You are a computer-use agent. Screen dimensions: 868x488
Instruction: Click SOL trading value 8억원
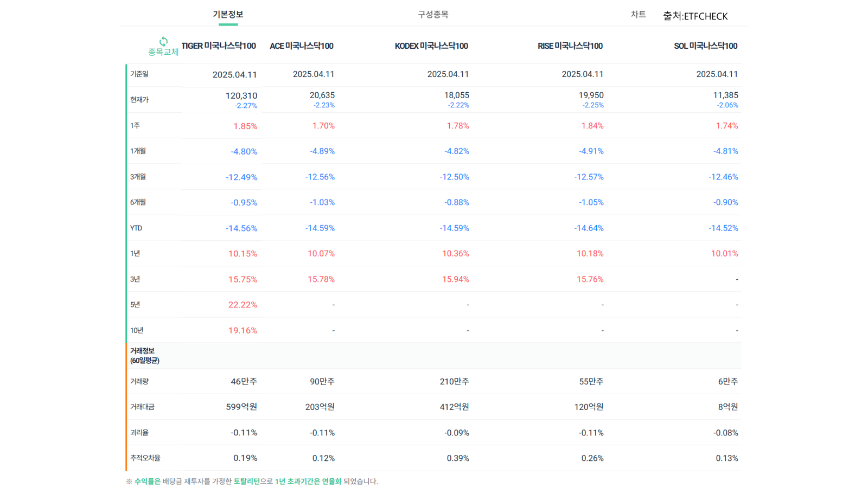[728, 407]
